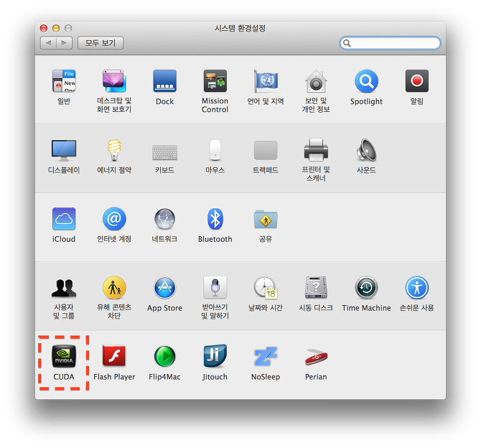This screenshot has width=481, height=448.
Task: Open the Jitouch preference pane
Action: (215, 356)
